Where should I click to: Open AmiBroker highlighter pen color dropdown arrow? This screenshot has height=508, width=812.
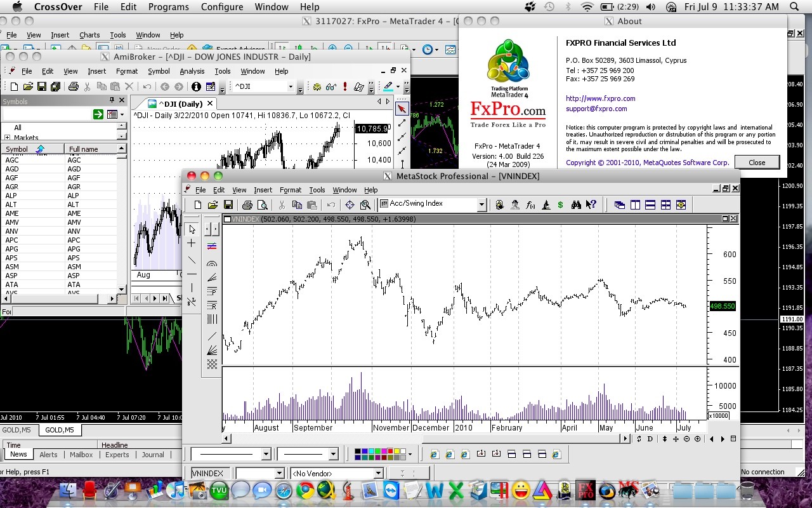(x=398, y=87)
